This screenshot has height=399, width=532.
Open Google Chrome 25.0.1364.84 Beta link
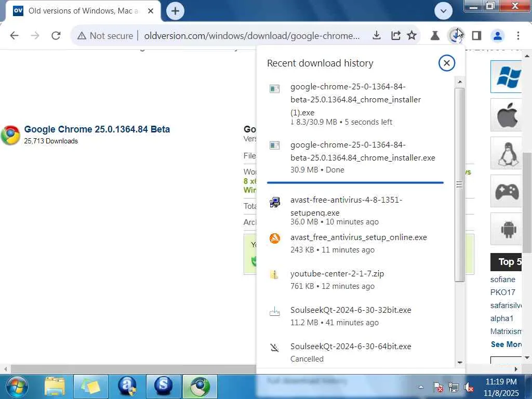(x=97, y=129)
